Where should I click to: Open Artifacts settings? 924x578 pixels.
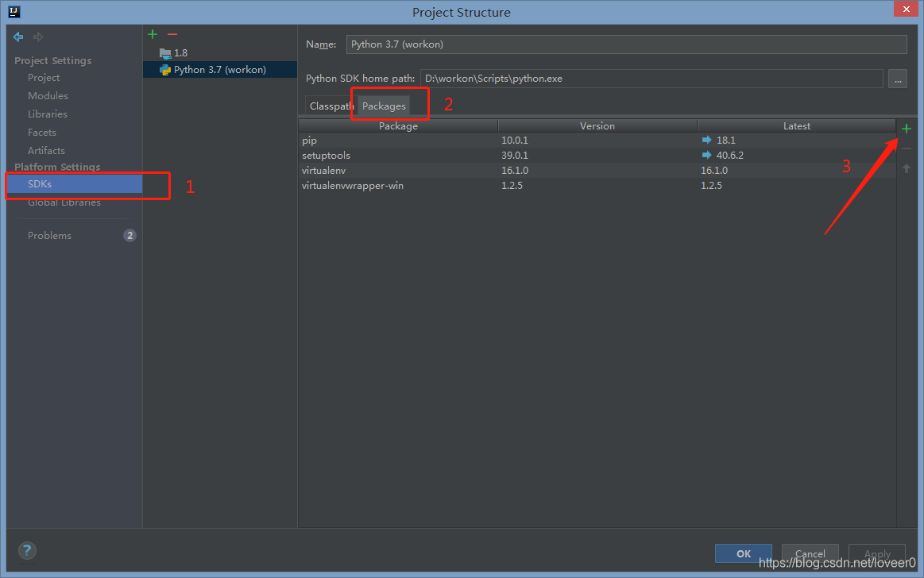pos(46,151)
